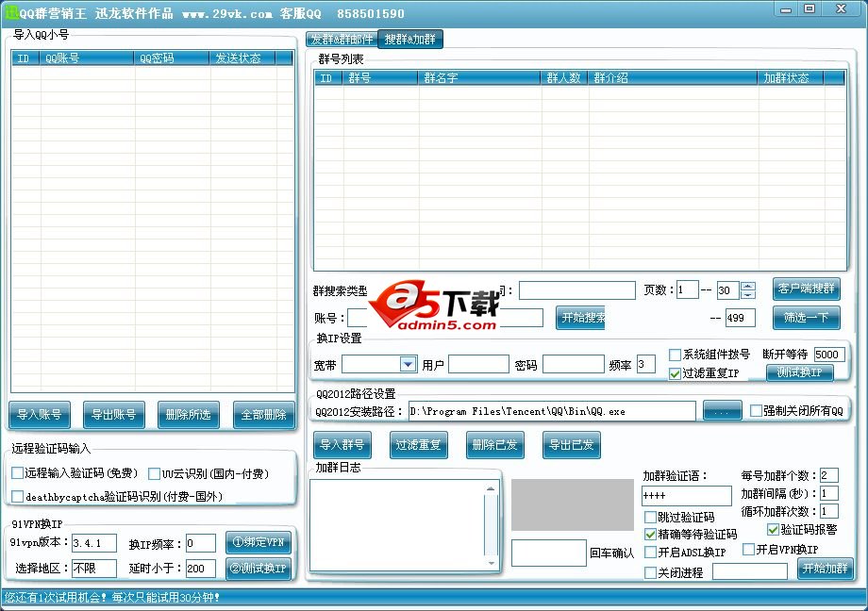
Task: Click the 断开等待 field showing 5000
Action: coord(828,355)
